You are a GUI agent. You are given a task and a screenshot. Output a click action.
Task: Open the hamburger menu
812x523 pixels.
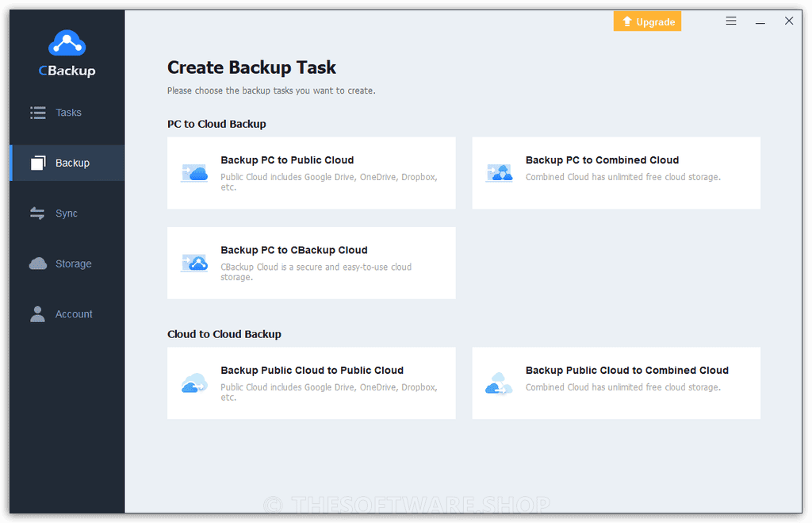[x=730, y=21]
